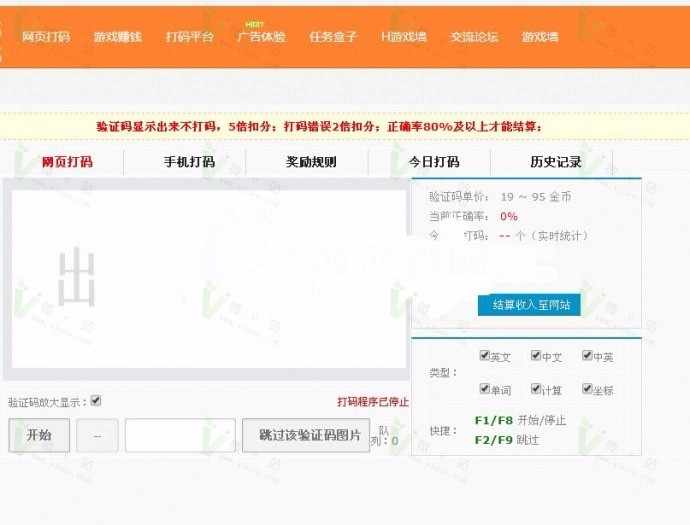Toggle the 中文 type checkbox
Screen dimensions: 690x525
(x=536, y=355)
